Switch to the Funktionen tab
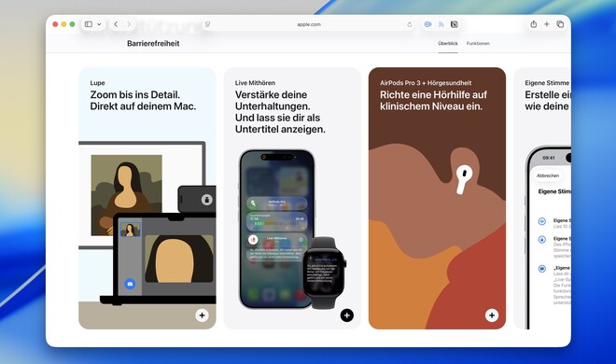 click(x=478, y=44)
